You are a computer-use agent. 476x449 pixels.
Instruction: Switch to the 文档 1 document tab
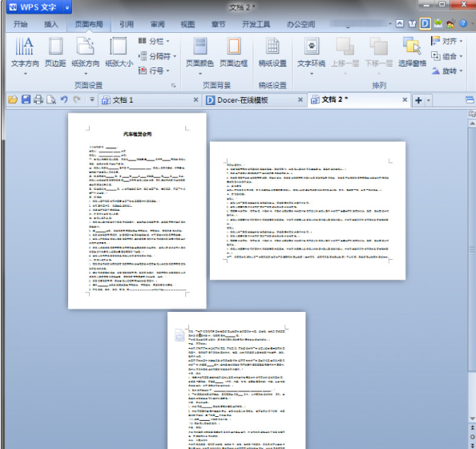123,100
